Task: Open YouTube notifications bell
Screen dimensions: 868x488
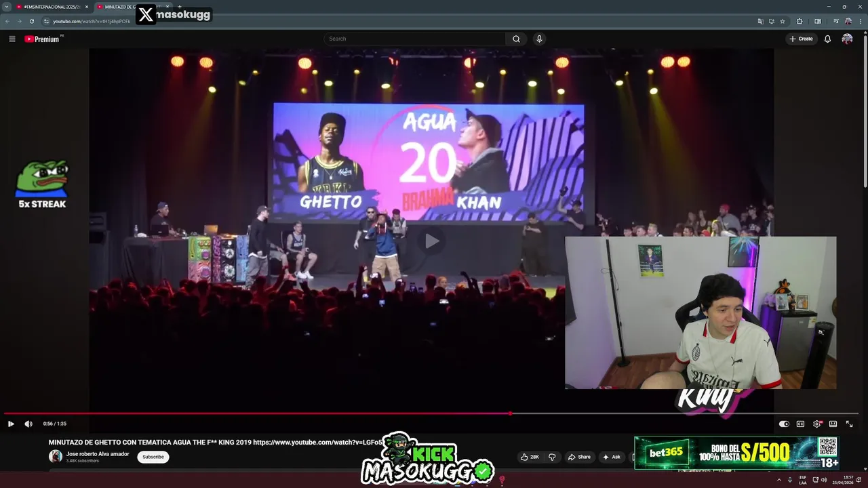Action: [x=827, y=39]
